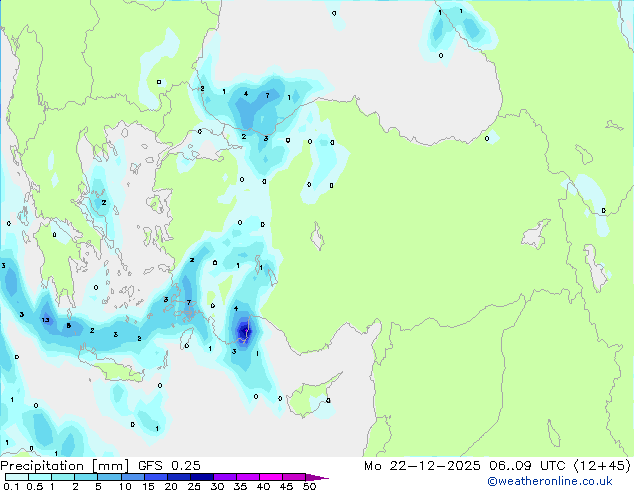634x490 pixels.
Task: Click the legend label '0.1'
Action: (x=12, y=486)
